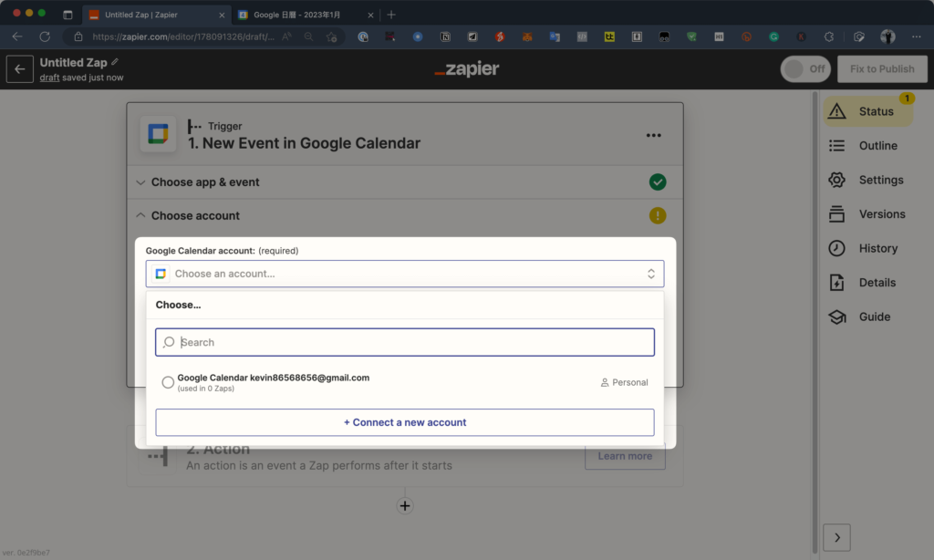The height and width of the screenshot is (560, 934).
Task: Click browser back arrow
Action: [x=17, y=36]
